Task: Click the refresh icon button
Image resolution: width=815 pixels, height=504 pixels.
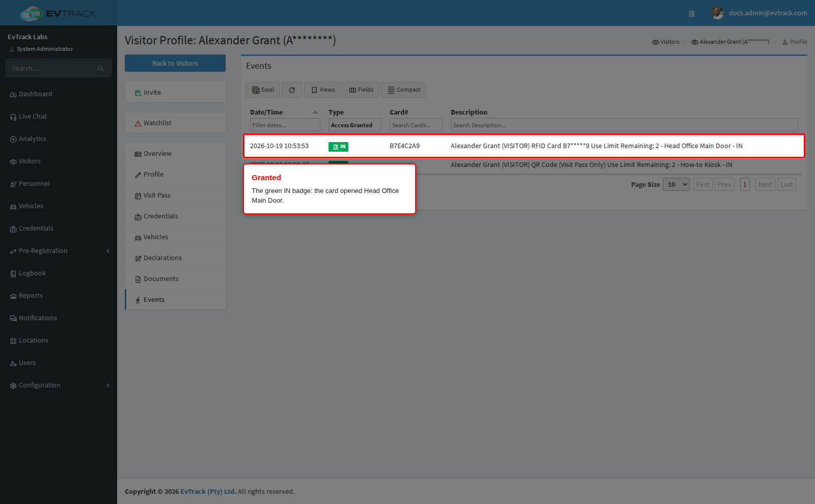Action: tap(292, 90)
